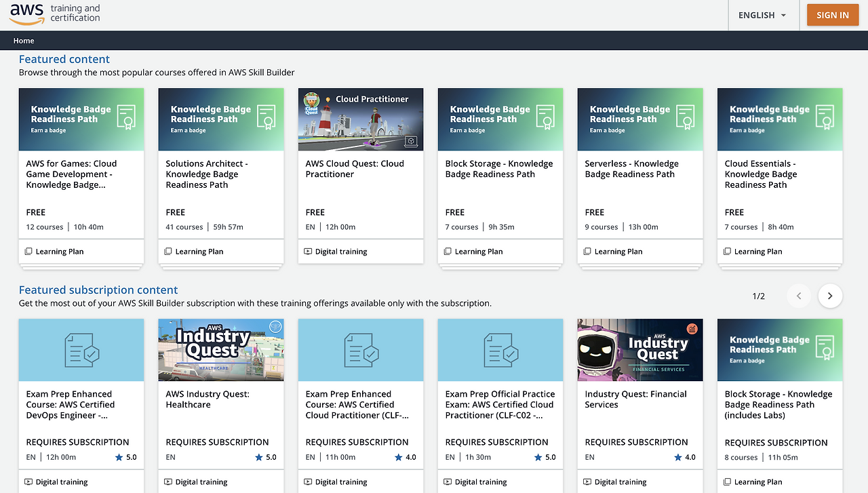Click '10h 40m' duration on AWS for Games card

click(x=89, y=227)
